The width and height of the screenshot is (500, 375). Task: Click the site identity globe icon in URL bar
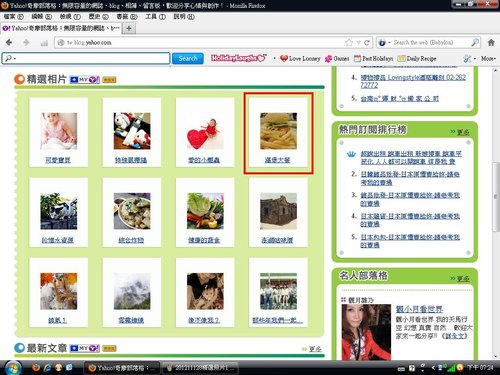click(x=61, y=43)
